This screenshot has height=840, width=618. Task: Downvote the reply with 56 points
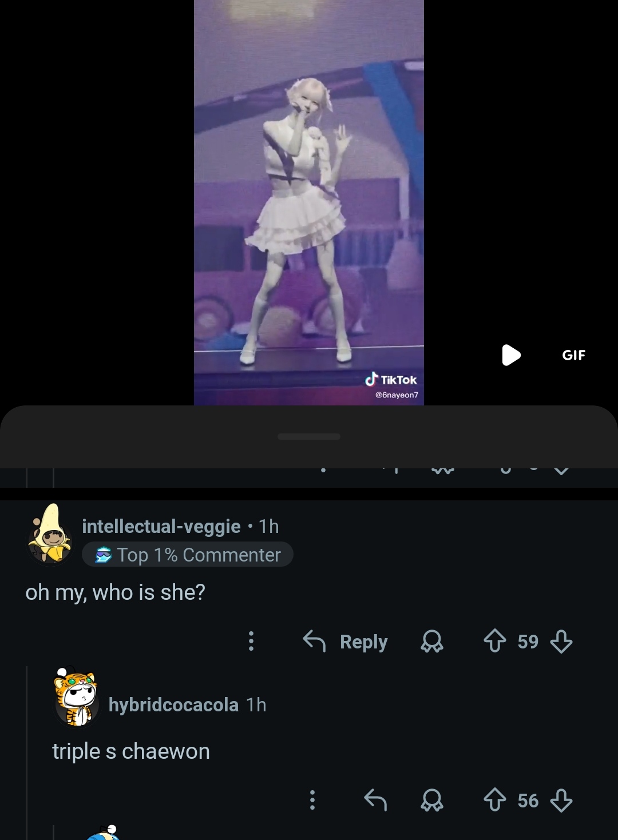pyautogui.click(x=561, y=801)
